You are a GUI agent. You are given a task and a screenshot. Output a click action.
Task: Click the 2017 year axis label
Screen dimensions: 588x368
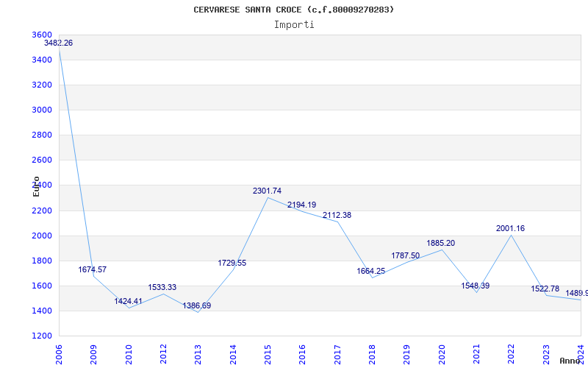point(337,354)
